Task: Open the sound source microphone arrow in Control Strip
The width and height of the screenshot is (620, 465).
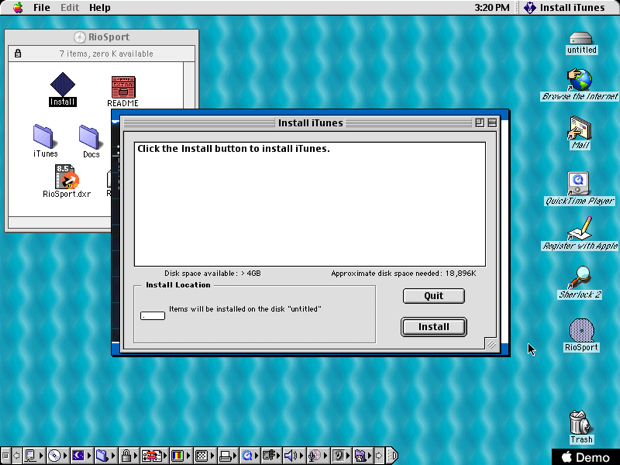Action: click(x=325, y=456)
